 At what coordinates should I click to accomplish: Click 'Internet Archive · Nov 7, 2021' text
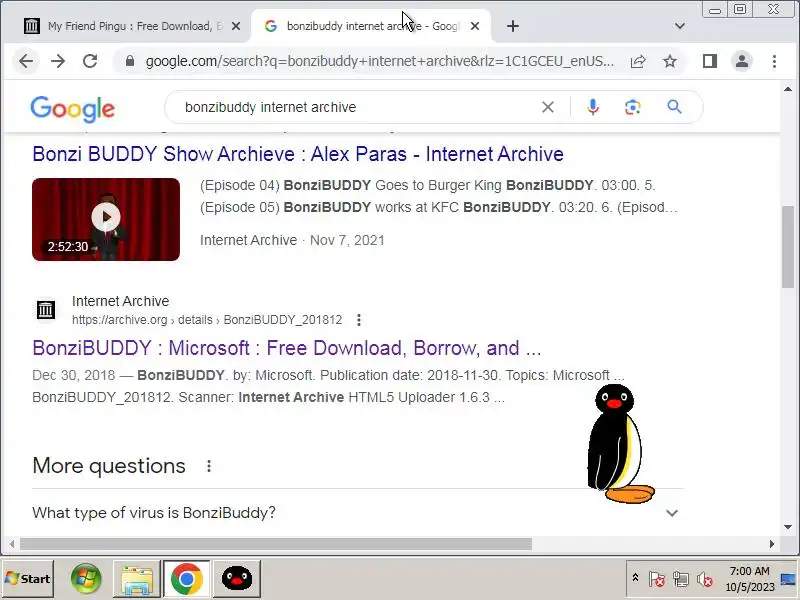[x=292, y=240]
